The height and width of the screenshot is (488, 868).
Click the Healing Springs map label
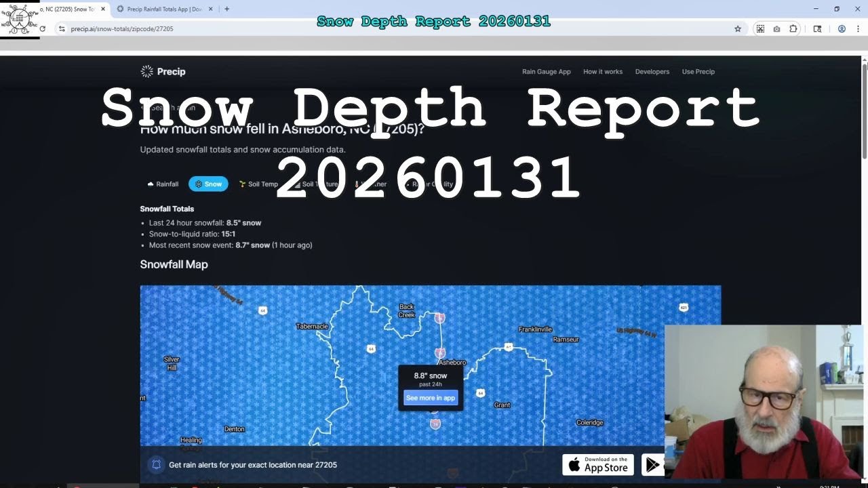191,443
